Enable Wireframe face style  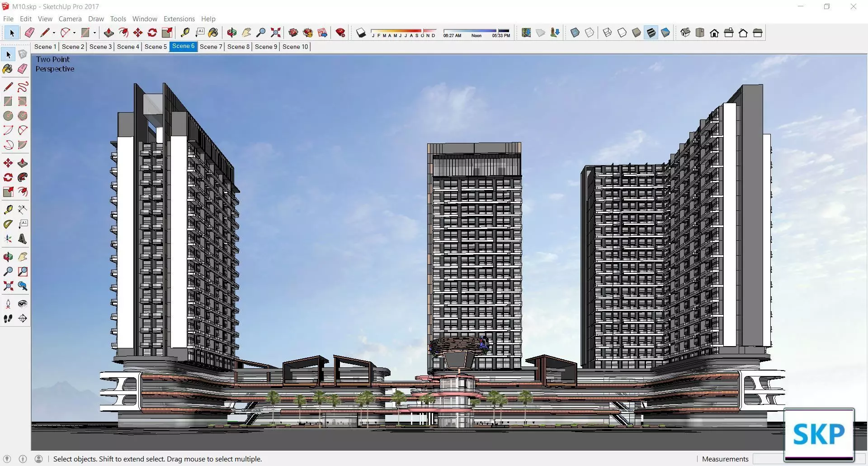click(608, 33)
